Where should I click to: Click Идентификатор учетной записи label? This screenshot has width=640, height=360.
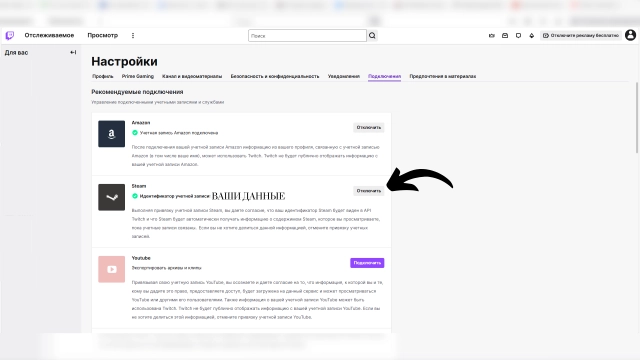(x=175, y=196)
